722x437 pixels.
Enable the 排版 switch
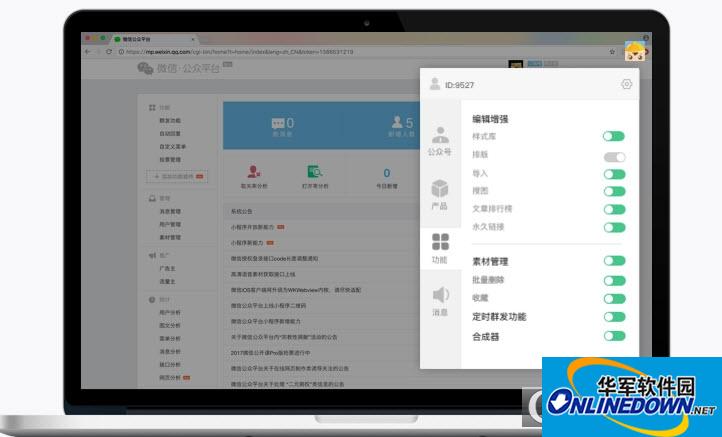pyautogui.click(x=614, y=156)
